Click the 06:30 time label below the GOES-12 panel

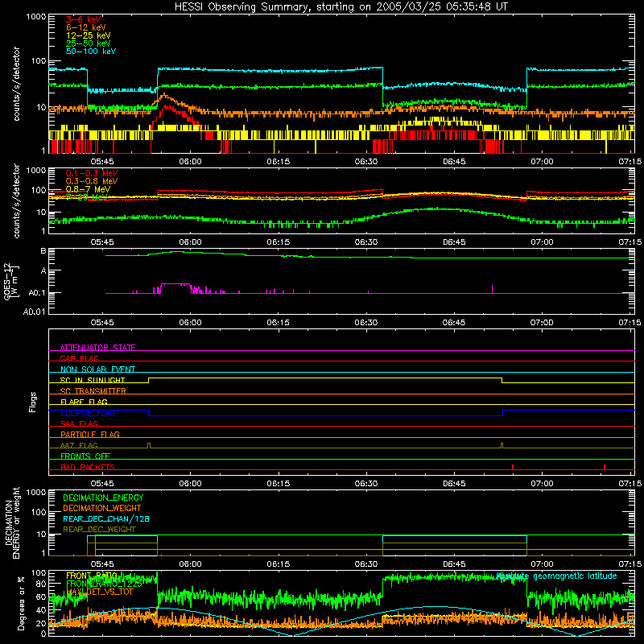click(366, 323)
